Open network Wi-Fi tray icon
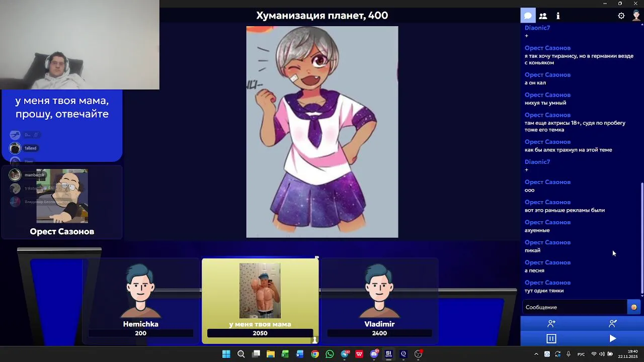Viewport: 644px width, 362px height. click(x=594, y=354)
